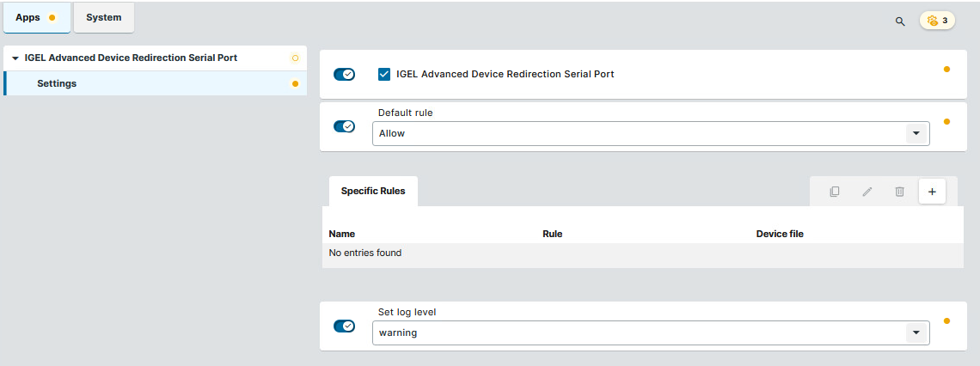Click orange dot beside Default rule row
This screenshot has height=366, width=980.
(x=946, y=122)
